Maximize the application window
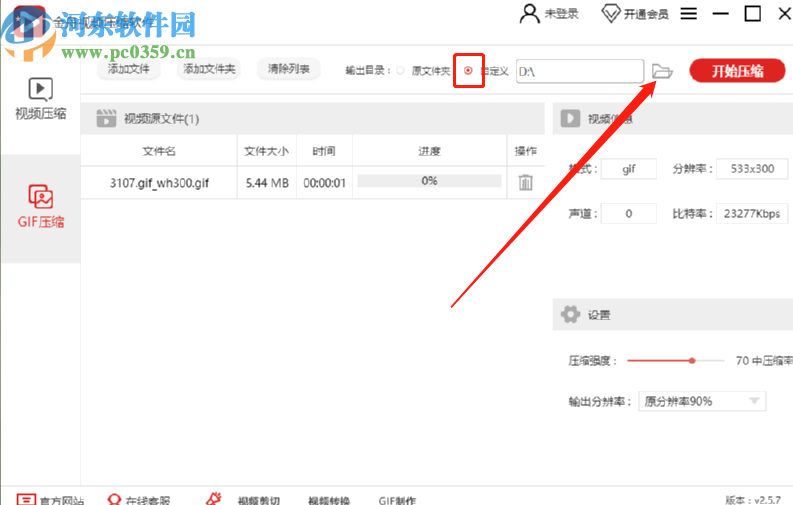 pyautogui.click(x=753, y=14)
